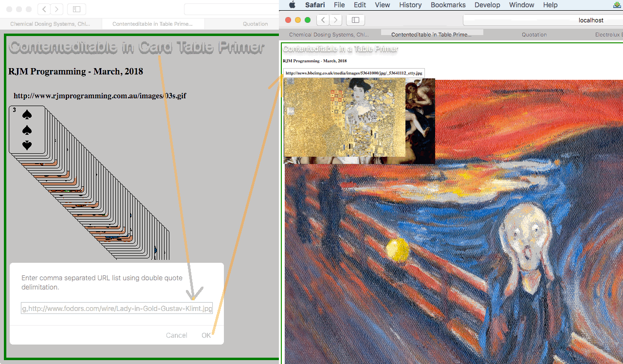Open the Safari application menu
Image resolution: width=623 pixels, height=364 pixels.
pyautogui.click(x=315, y=5)
